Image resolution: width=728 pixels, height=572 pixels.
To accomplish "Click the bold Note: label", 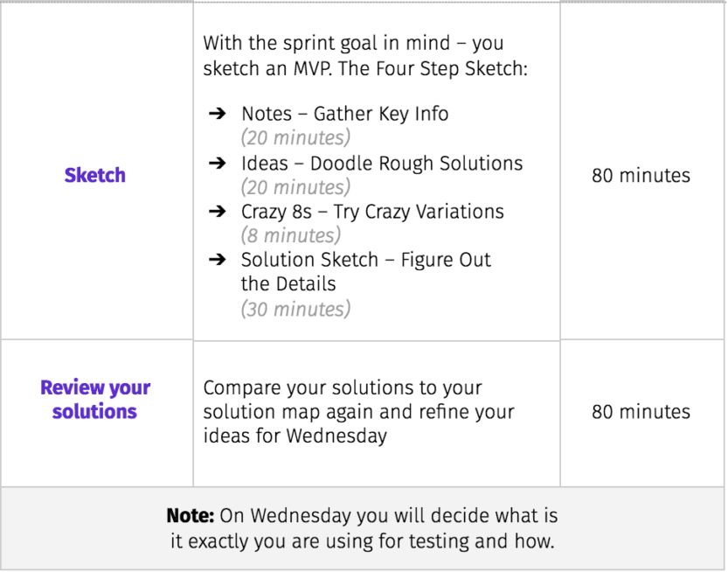I will coord(191,515).
